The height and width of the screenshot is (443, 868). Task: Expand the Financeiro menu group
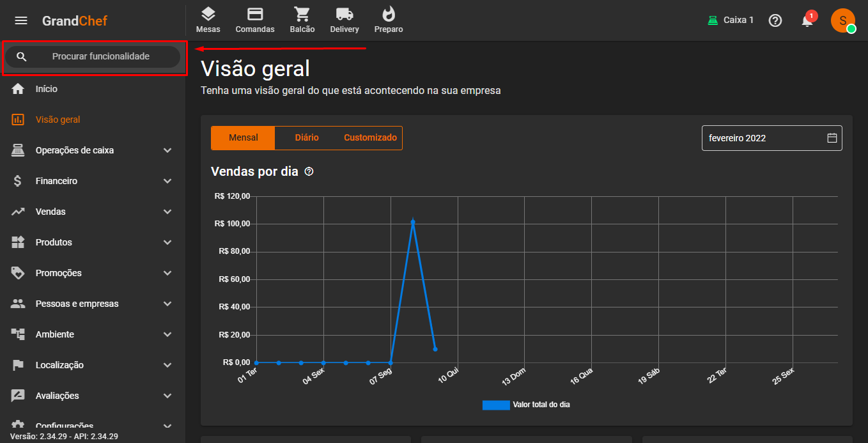click(93, 181)
